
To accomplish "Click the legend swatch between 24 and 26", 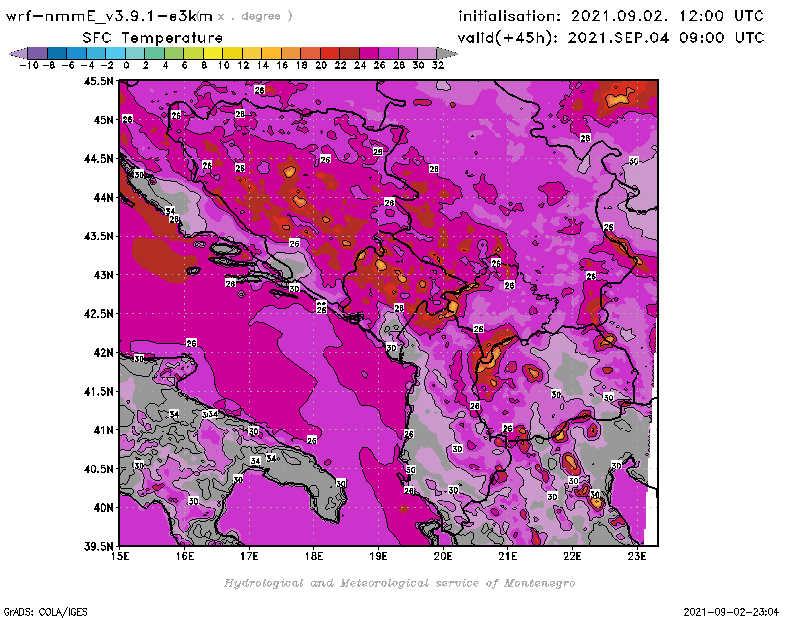I will [369, 53].
